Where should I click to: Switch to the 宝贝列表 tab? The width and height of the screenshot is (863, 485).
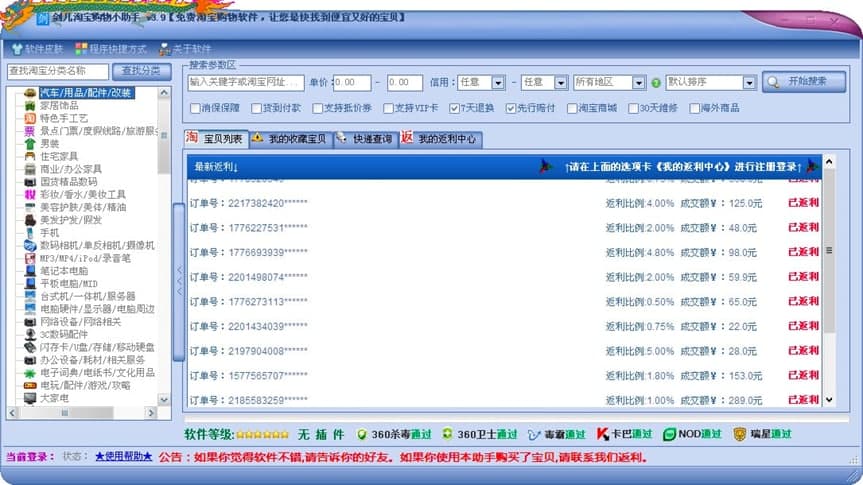click(216, 138)
